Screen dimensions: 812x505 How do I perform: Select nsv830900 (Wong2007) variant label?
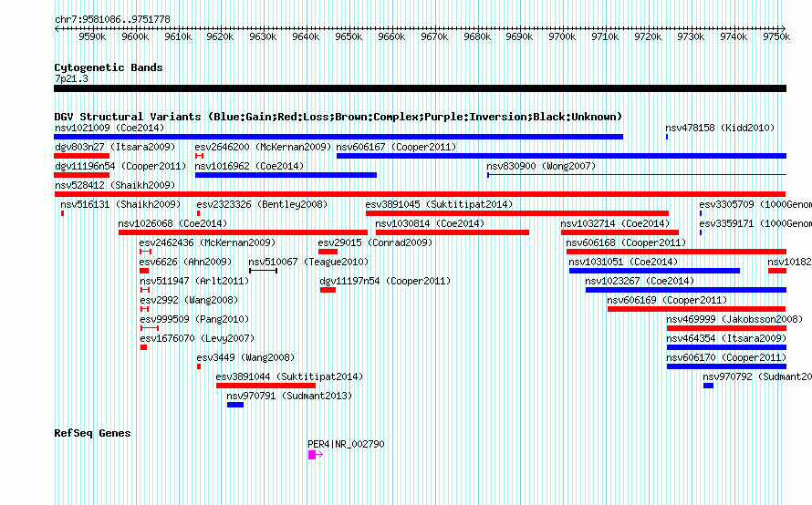[x=541, y=166]
